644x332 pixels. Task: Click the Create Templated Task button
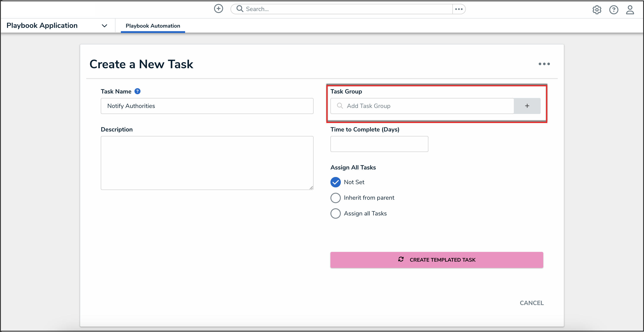coord(436,260)
